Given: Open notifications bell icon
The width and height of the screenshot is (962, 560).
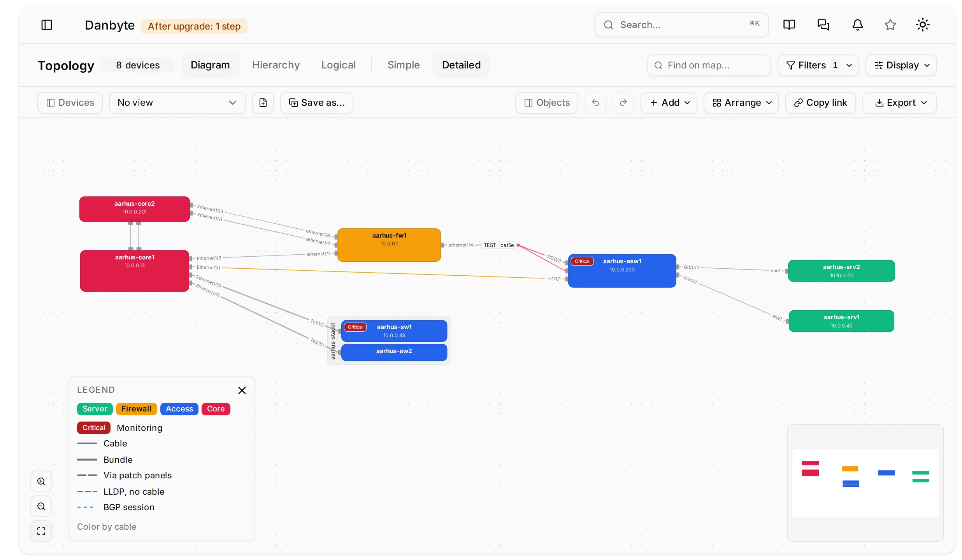Looking at the screenshot, I should tap(857, 25).
